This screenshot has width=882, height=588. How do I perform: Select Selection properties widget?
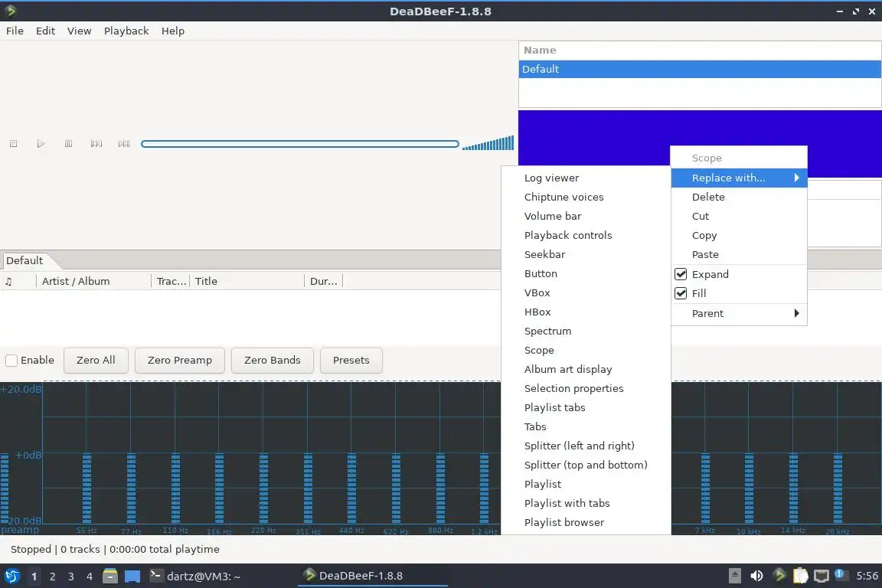(586, 388)
